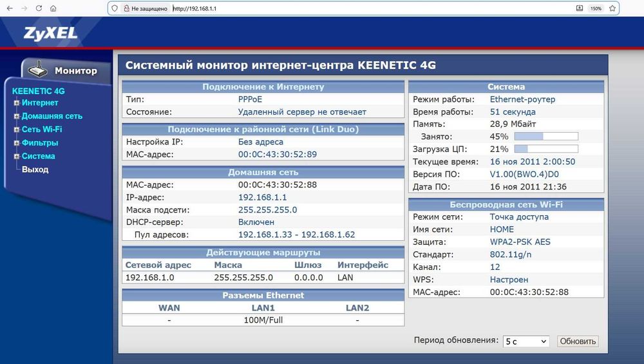644x364 pixels.
Task: Click DHCP server 'Включен' link
Action: (x=256, y=222)
